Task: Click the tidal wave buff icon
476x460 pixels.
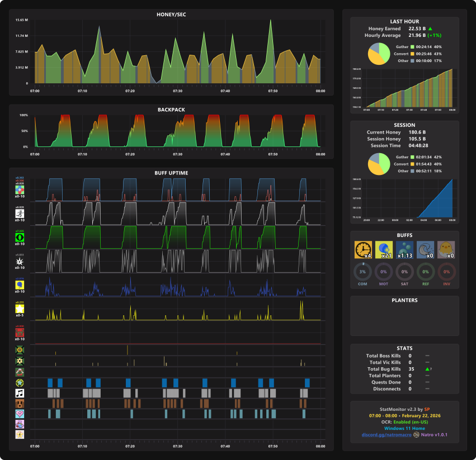Action: coord(425,250)
